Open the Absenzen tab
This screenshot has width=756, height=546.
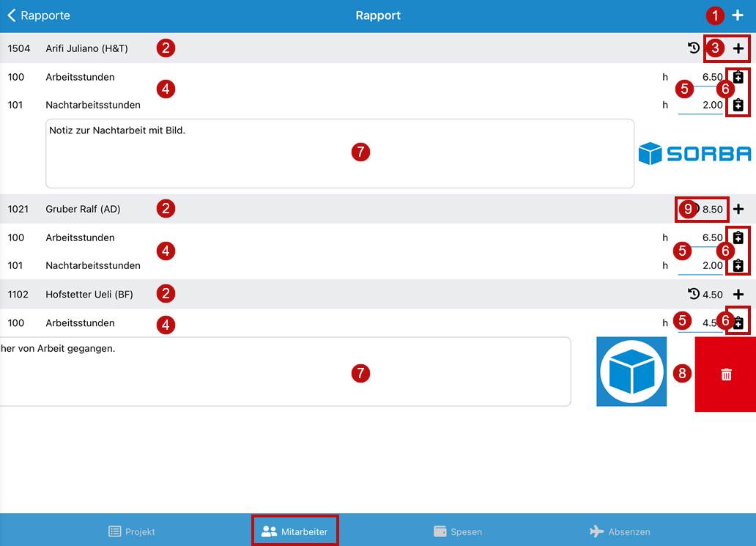(620, 531)
